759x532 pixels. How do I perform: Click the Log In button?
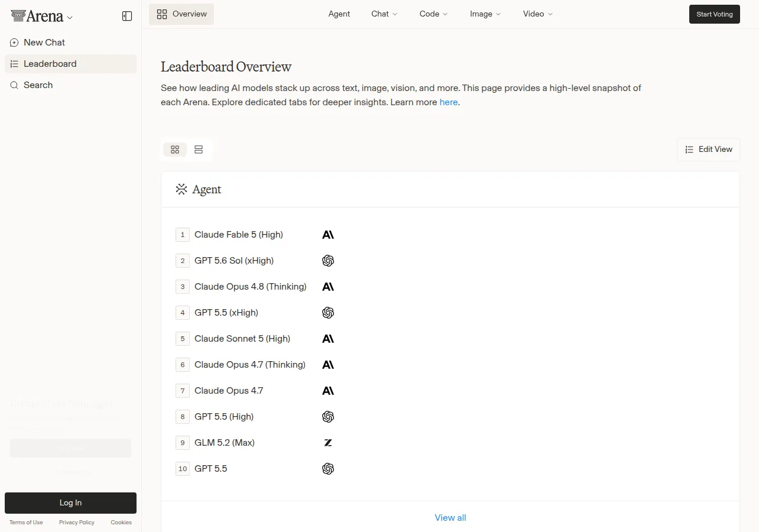pos(70,503)
